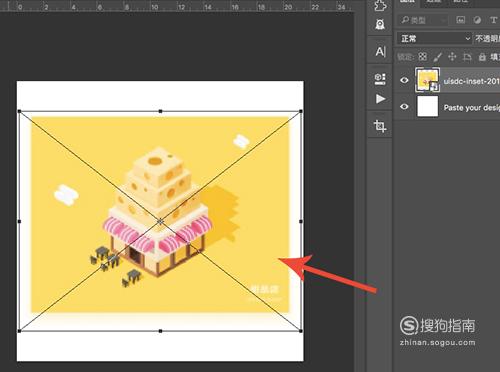Screen dimensions: 500x372
Task: Open the 正常 blend mode dropdown
Action: pos(435,39)
